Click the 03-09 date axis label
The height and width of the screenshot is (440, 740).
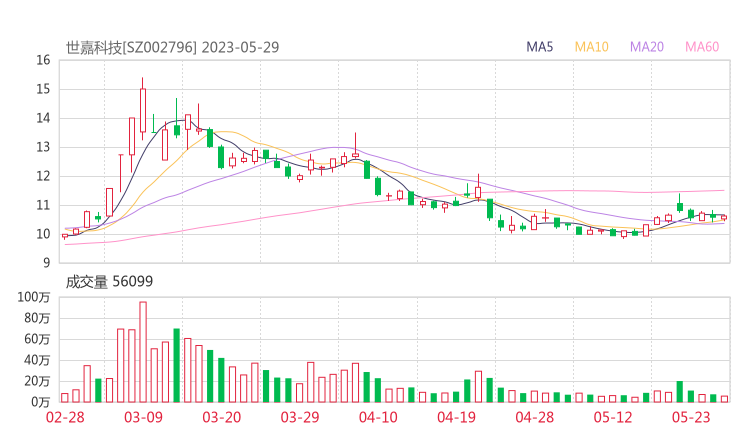click(x=143, y=417)
